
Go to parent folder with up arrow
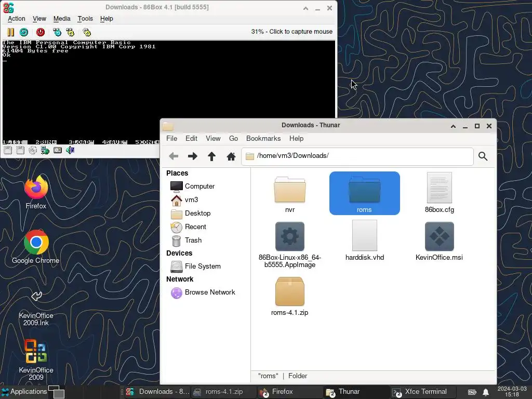(212, 156)
